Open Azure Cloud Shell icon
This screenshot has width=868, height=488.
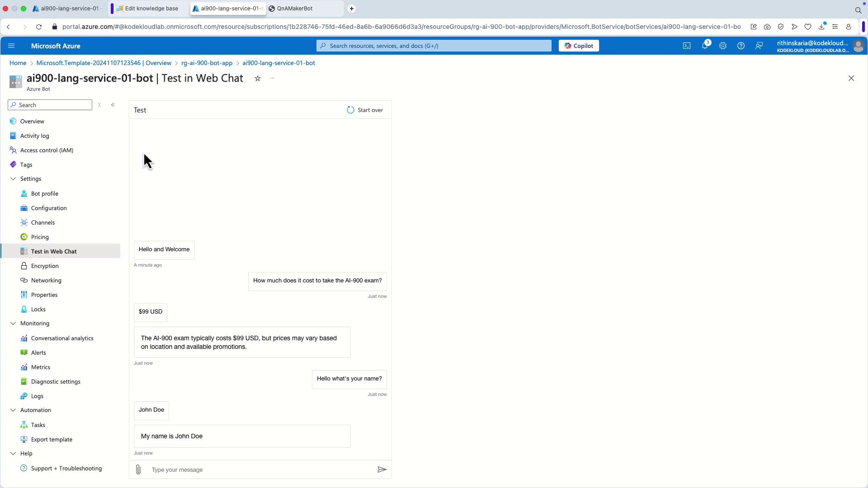coord(687,46)
